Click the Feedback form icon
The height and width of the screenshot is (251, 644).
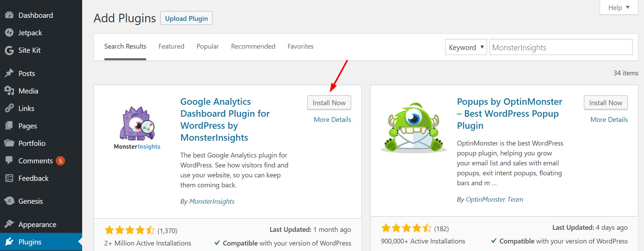(9, 178)
